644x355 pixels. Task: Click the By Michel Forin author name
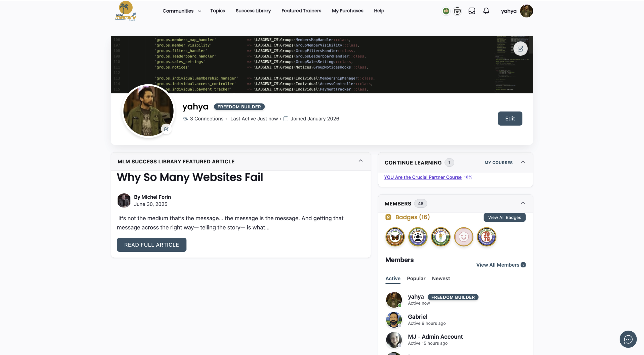152,197
